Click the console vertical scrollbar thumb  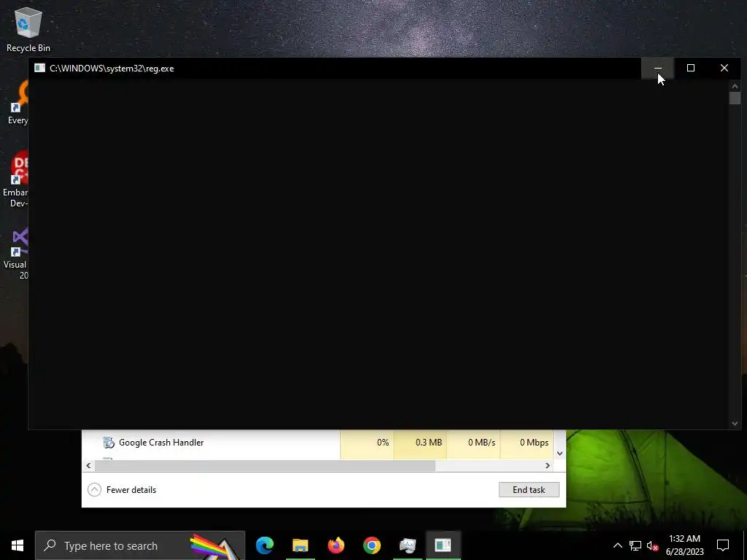[735, 98]
